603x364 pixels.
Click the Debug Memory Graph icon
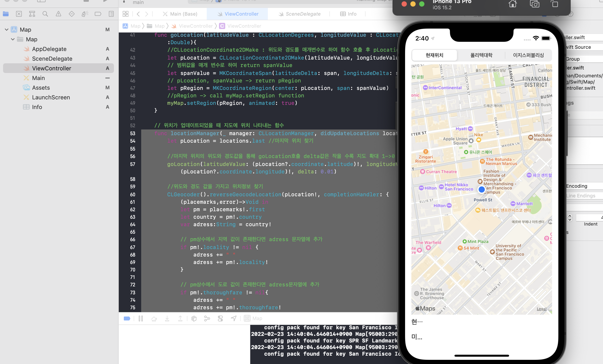(x=207, y=318)
